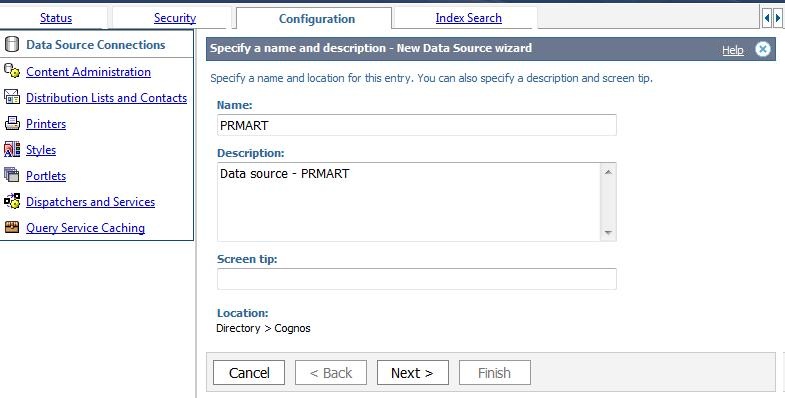Click the Query Service Caching icon
Screen dimensions: 785x398
[x=12, y=227]
